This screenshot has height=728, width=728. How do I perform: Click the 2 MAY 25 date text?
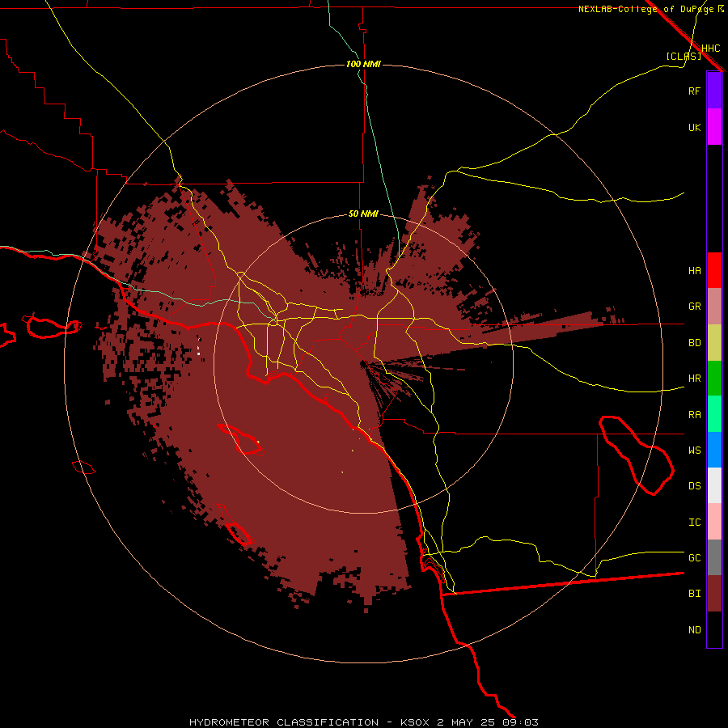pos(467,722)
